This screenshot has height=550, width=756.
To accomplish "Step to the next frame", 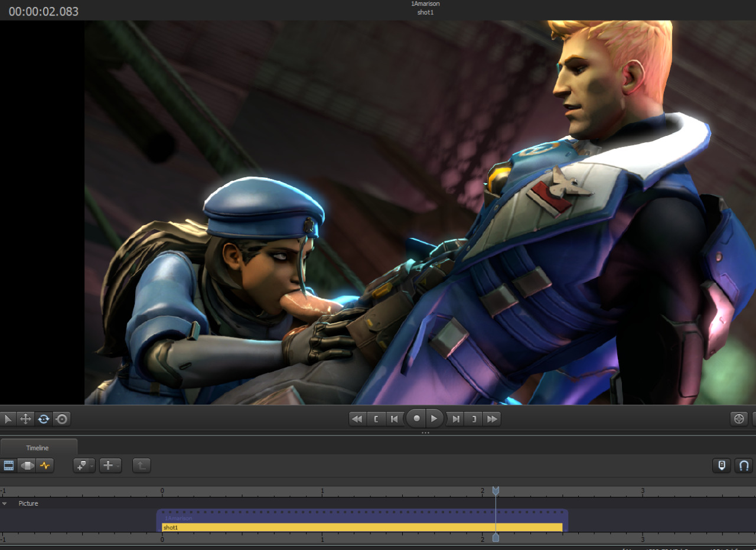I will 455,419.
